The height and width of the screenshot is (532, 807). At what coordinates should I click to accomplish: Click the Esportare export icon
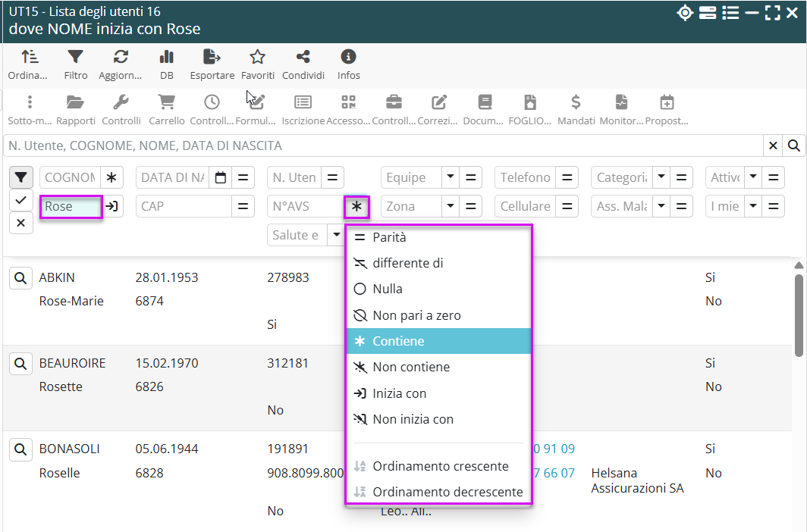(212, 57)
